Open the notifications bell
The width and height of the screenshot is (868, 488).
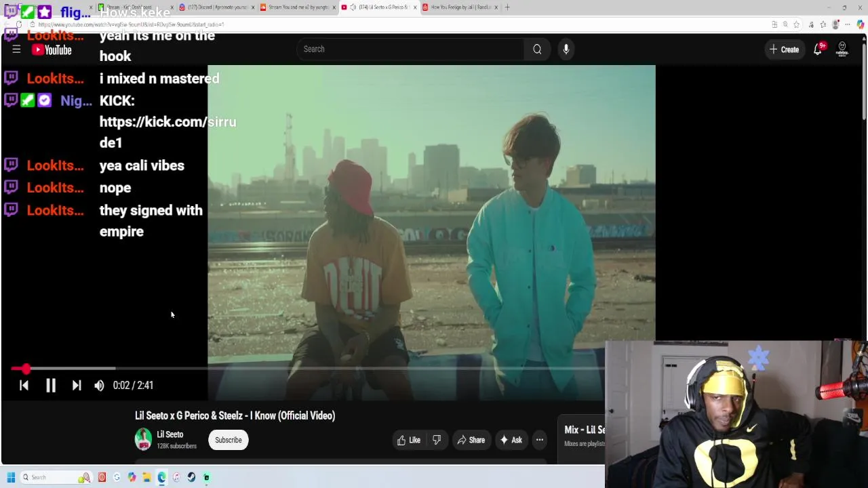[x=818, y=49]
